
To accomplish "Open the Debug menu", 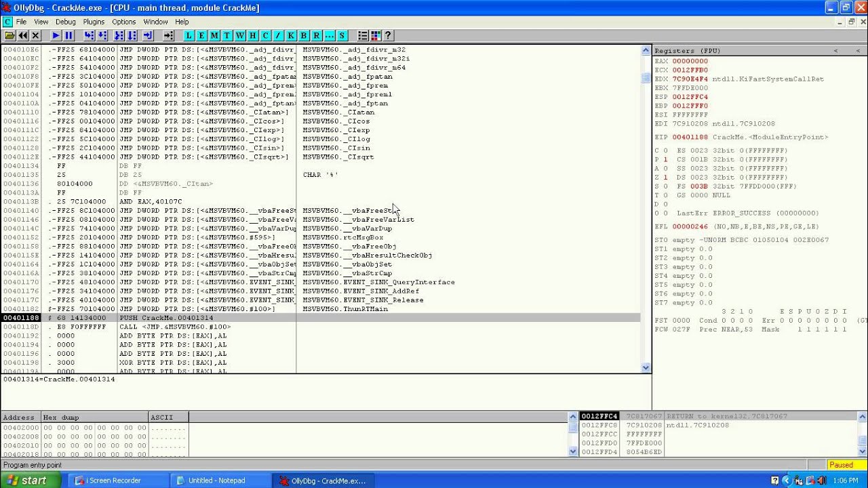I will point(66,22).
